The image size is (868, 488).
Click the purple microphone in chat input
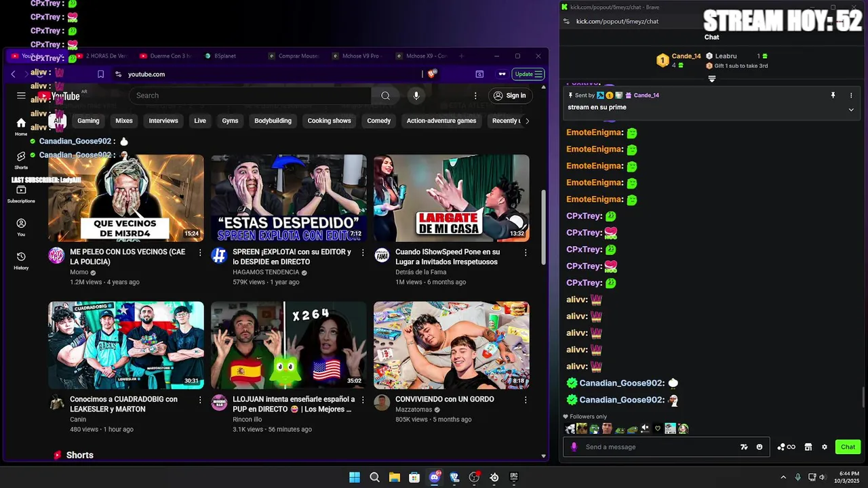pyautogui.click(x=574, y=447)
